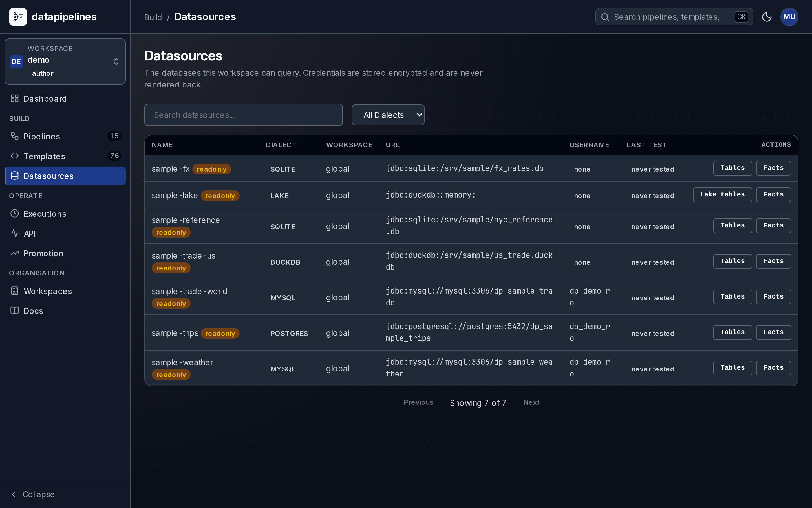Click the sample-fx datasource name

(171, 169)
